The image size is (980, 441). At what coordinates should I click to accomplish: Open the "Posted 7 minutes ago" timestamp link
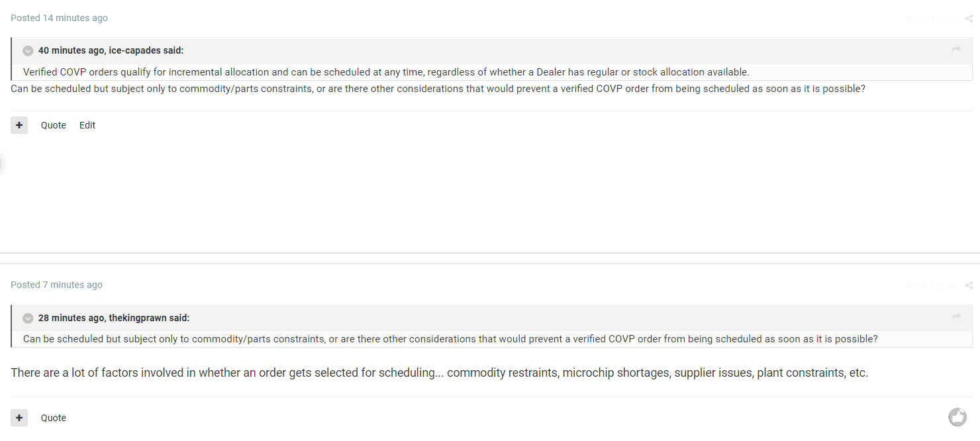[56, 285]
